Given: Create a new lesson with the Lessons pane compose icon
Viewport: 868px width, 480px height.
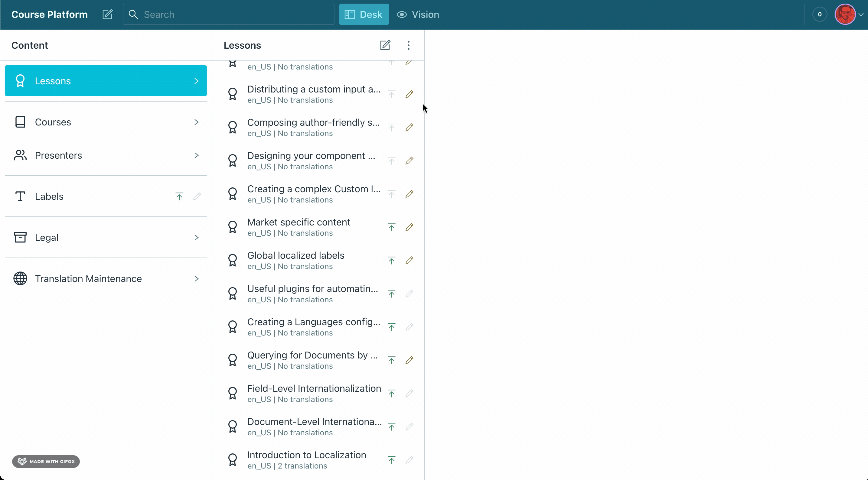Looking at the screenshot, I should [x=385, y=45].
